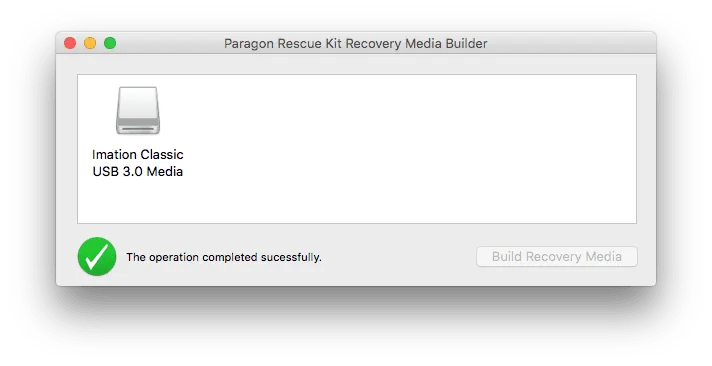The image size is (712, 366).
Task: Click the top face of the gray drive icon
Action: 138,102
